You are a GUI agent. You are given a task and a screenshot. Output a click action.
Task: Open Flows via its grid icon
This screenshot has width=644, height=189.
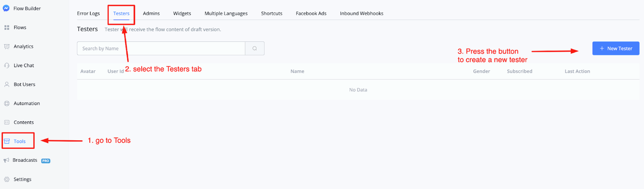coord(6,28)
